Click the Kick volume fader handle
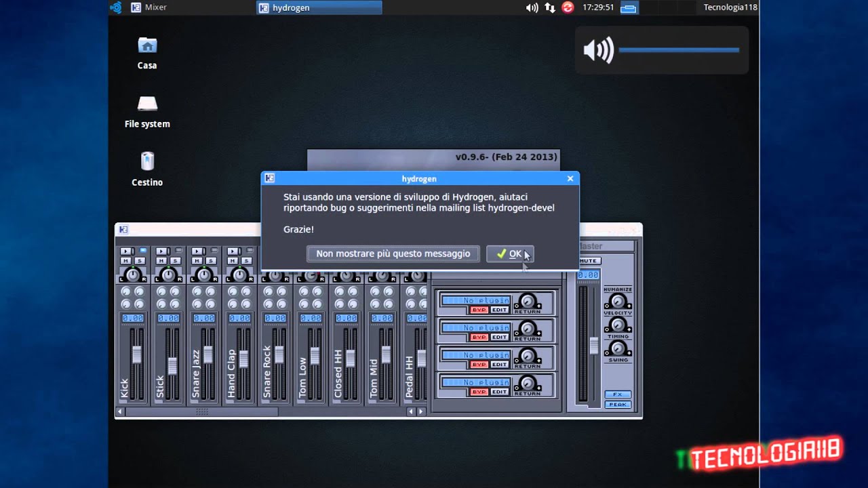868x488 pixels. pos(136,354)
